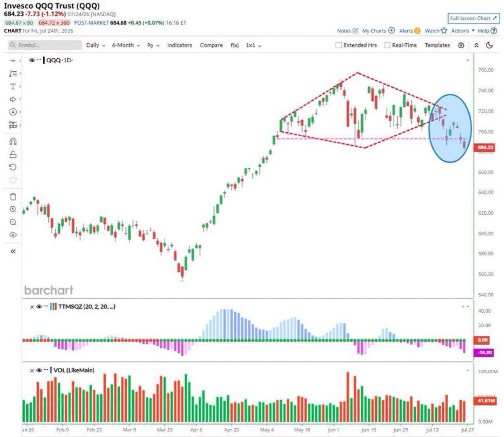The height and width of the screenshot is (437, 504).
Task: Click the Full Screen Chart button
Action: (x=474, y=18)
